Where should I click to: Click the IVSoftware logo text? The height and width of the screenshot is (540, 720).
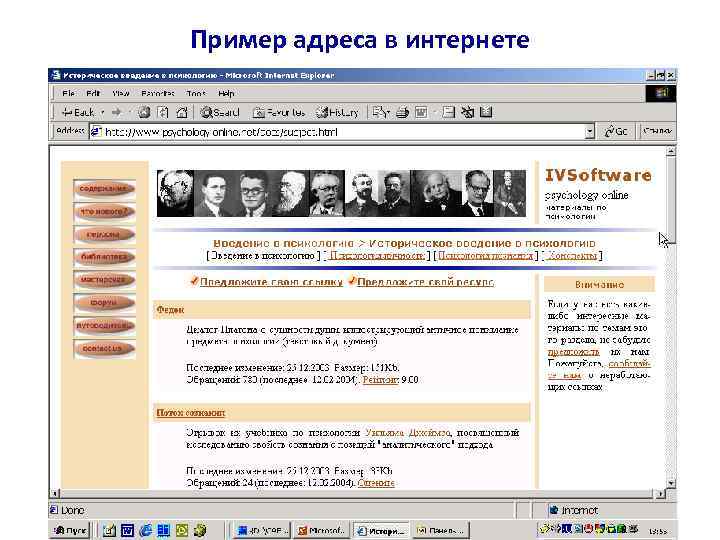[598, 175]
